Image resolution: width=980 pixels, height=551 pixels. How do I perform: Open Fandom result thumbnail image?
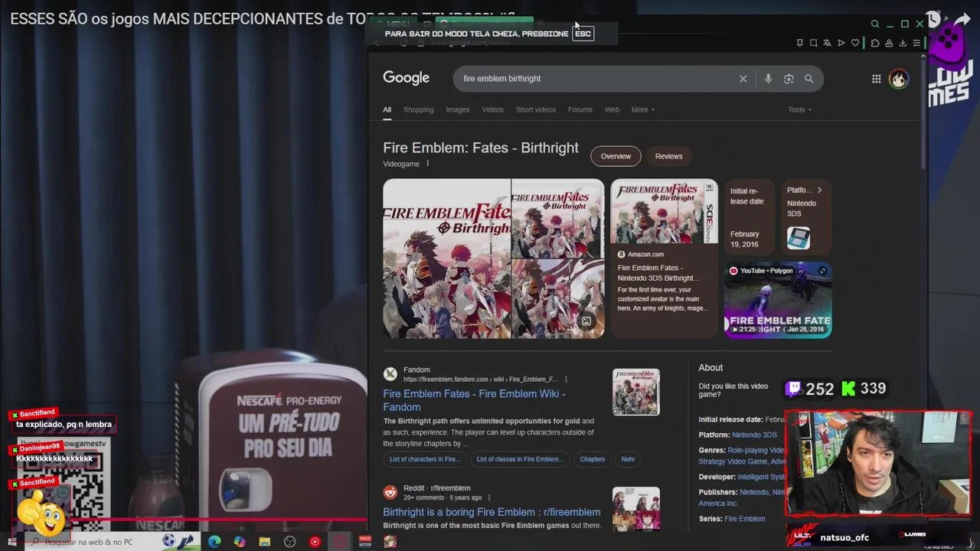click(635, 392)
